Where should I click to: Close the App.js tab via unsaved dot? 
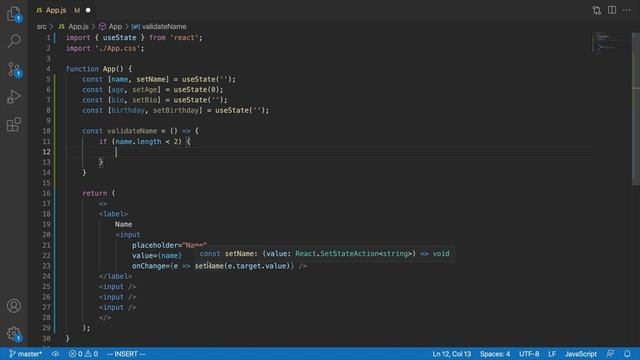pyautogui.click(x=88, y=10)
